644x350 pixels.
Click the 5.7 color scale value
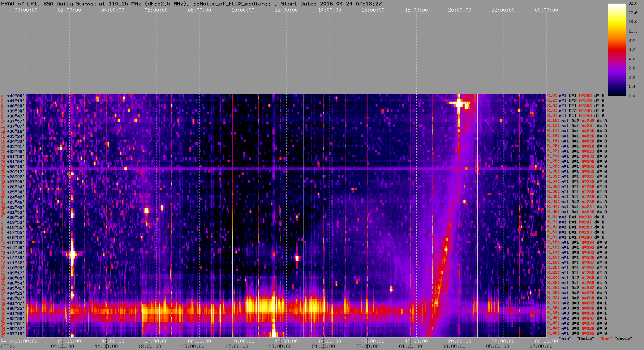(632, 50)
